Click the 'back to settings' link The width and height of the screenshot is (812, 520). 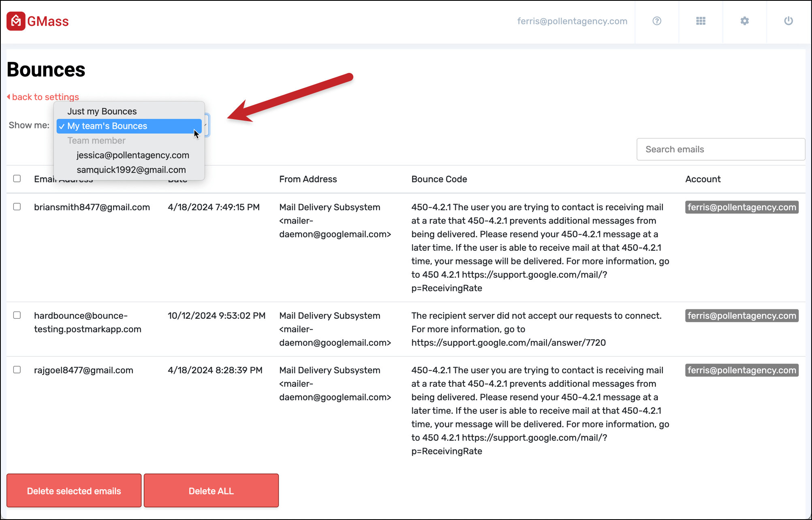[43, 97]
